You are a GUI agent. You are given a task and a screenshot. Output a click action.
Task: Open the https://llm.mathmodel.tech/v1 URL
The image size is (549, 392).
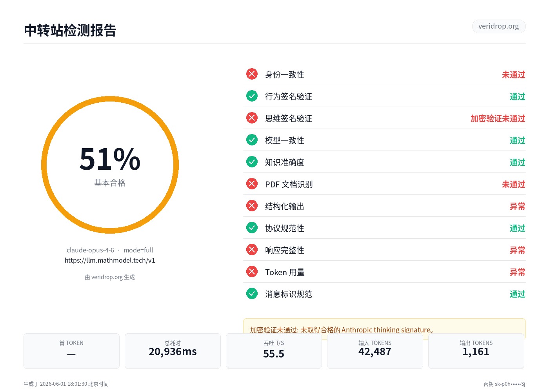(x=110, y=260)
